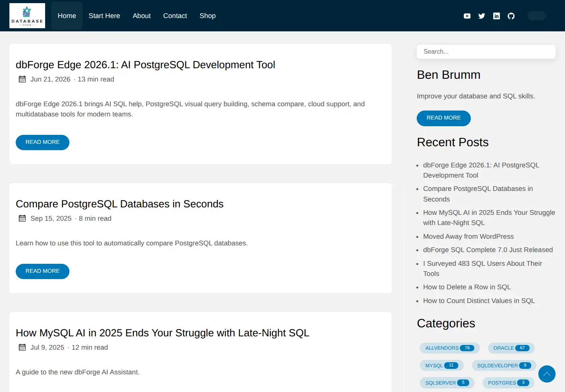Open the About page in navigation

pyautogui.click(x=142, y=16)
